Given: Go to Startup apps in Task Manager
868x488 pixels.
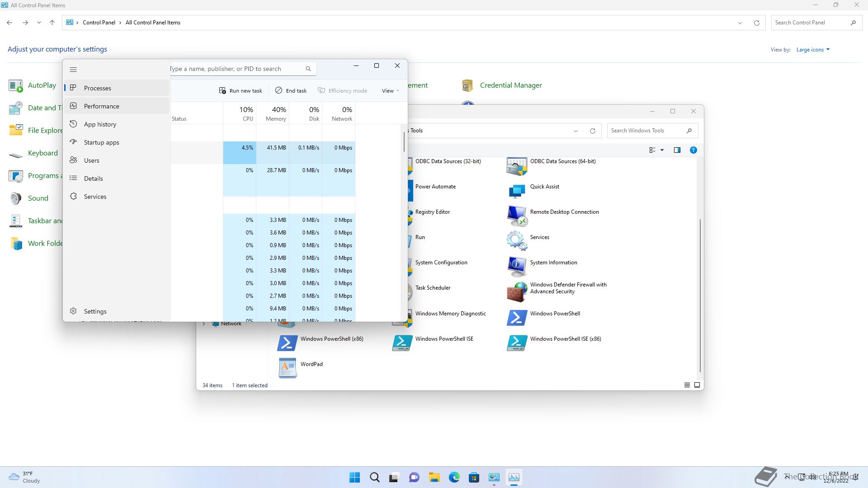Looking at the screenshot, I should [x=117, y=142].
